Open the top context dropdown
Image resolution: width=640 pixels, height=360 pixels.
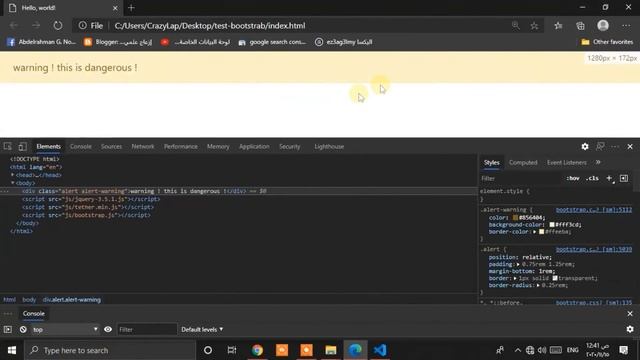click(65, 329)
